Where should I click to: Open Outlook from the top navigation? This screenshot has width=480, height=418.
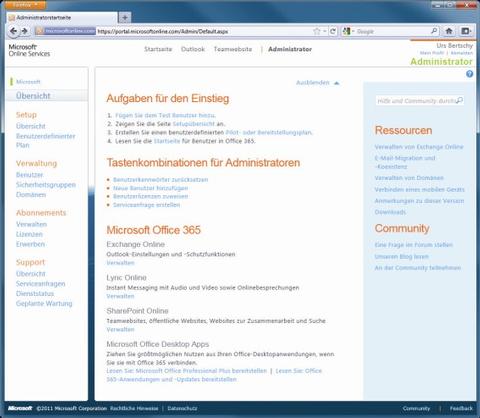(x=193, y=49)
